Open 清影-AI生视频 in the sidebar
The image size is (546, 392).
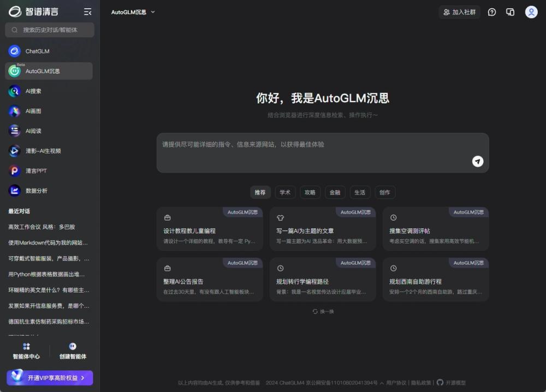(x=49, y=151)
